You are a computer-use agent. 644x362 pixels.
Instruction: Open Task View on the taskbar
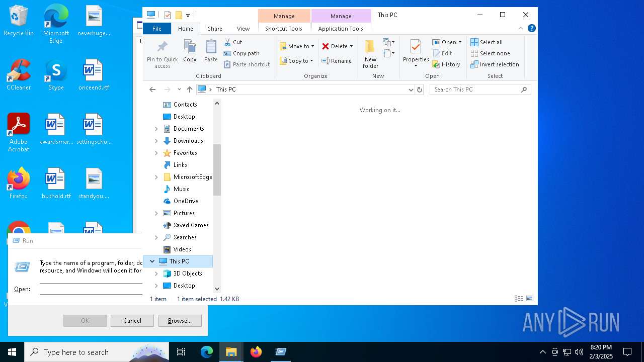tap(181, 352)
